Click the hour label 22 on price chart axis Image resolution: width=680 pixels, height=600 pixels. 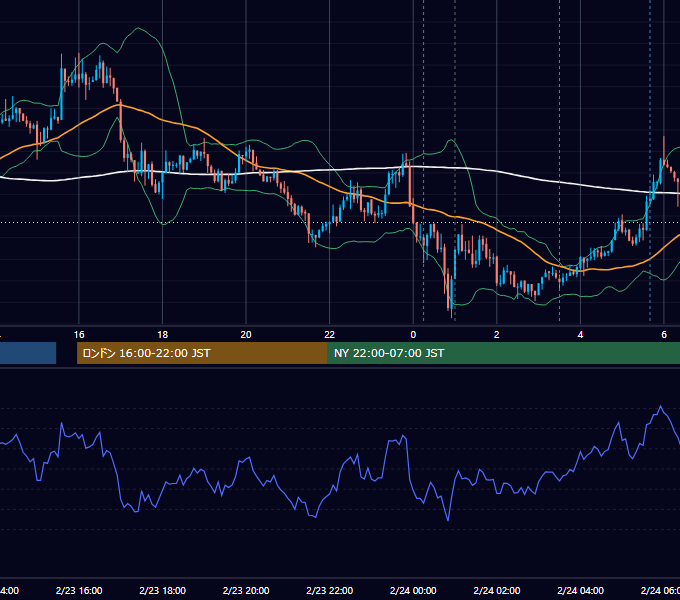pyautogui.click(x=330, y=335)
